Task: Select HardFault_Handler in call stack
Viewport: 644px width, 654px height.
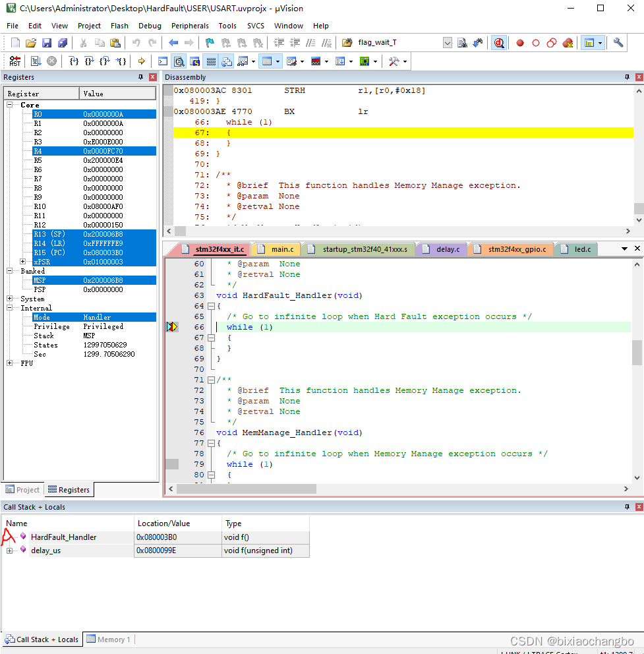Action: coord(63,537)
